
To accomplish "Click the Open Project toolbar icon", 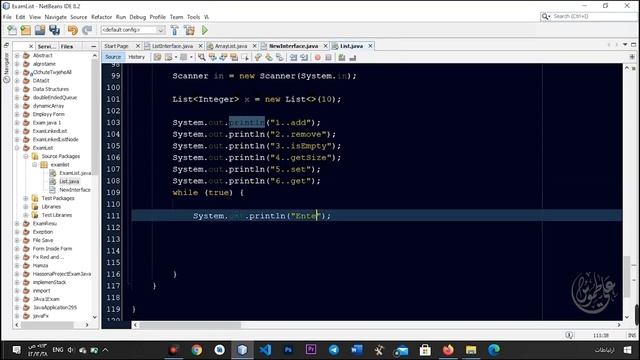I will pos(40,30).
